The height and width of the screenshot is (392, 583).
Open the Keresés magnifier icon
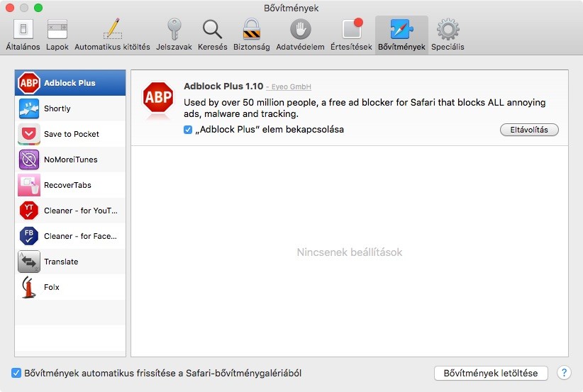(x=212, y=29)
